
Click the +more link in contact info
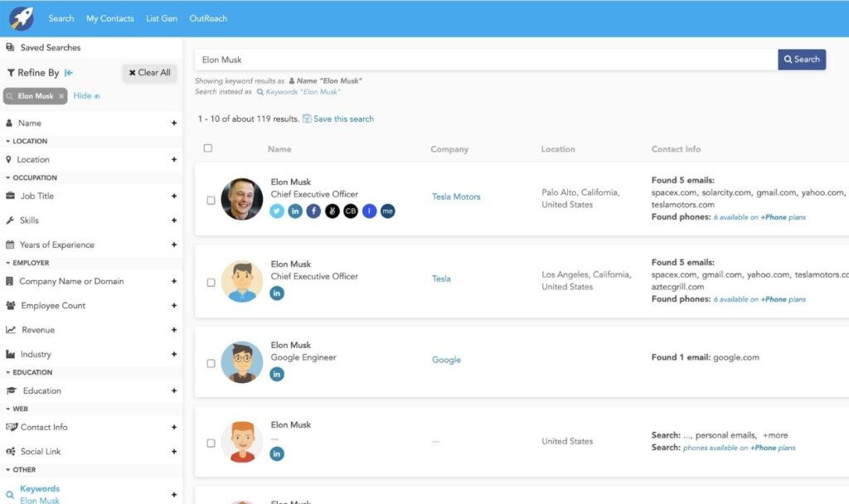[x=775, y=435]
